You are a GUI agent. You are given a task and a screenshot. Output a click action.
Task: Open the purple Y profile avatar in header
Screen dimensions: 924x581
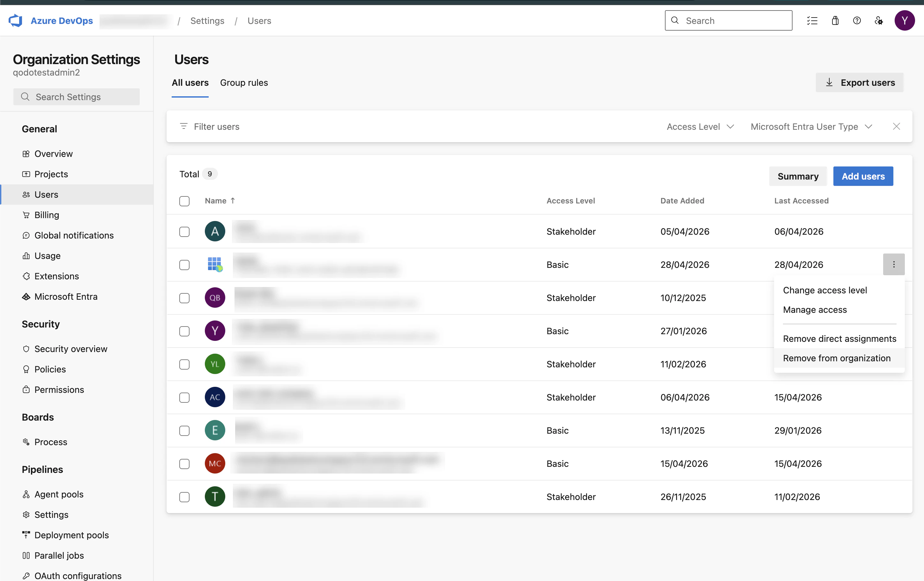905,21
